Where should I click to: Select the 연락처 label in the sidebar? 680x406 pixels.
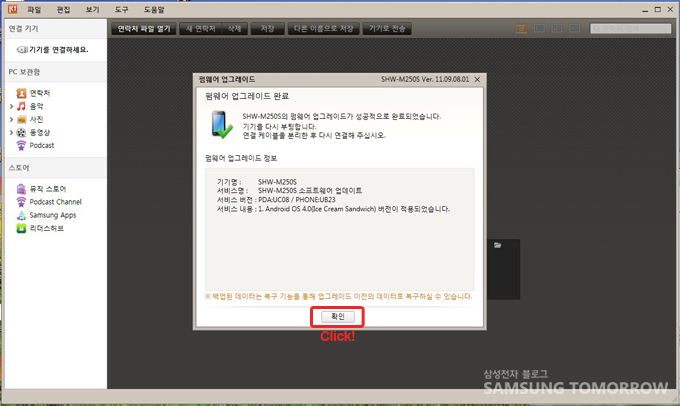click(x=40, y=93)
